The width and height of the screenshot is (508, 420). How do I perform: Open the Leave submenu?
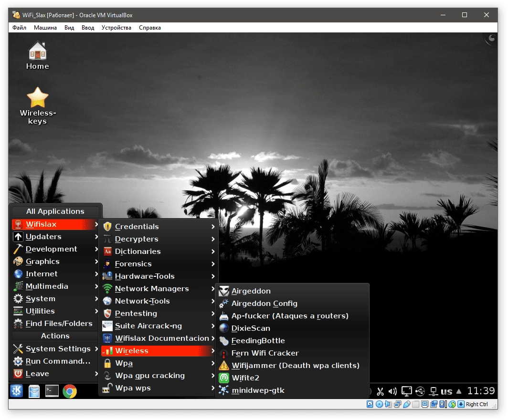55,374
